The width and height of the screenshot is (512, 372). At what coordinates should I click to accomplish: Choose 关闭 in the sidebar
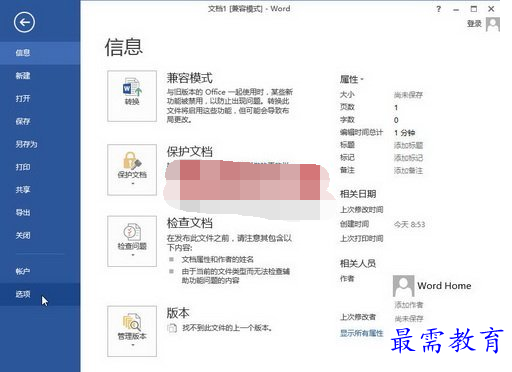40,235
